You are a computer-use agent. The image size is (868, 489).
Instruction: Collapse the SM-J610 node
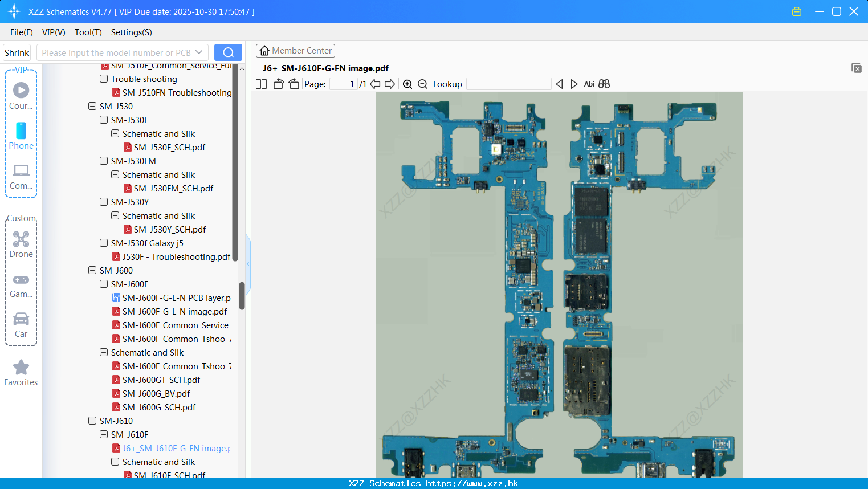(x=92, y=421)
